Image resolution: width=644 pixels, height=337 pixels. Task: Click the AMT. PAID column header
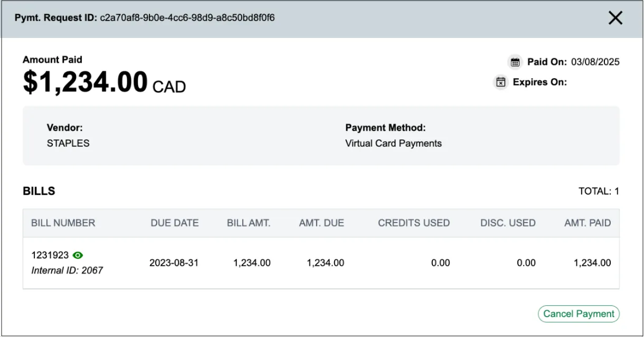588,223
